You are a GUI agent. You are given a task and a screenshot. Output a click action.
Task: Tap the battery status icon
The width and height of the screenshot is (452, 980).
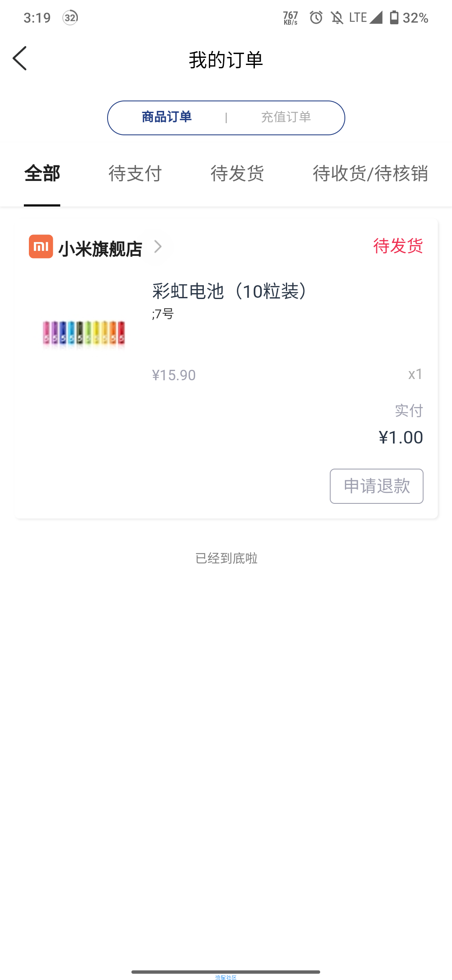point(394,18)
